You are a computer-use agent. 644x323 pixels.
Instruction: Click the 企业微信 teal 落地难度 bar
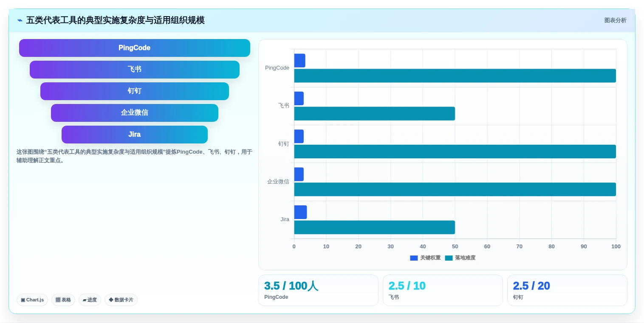click(x=455, y=189)
